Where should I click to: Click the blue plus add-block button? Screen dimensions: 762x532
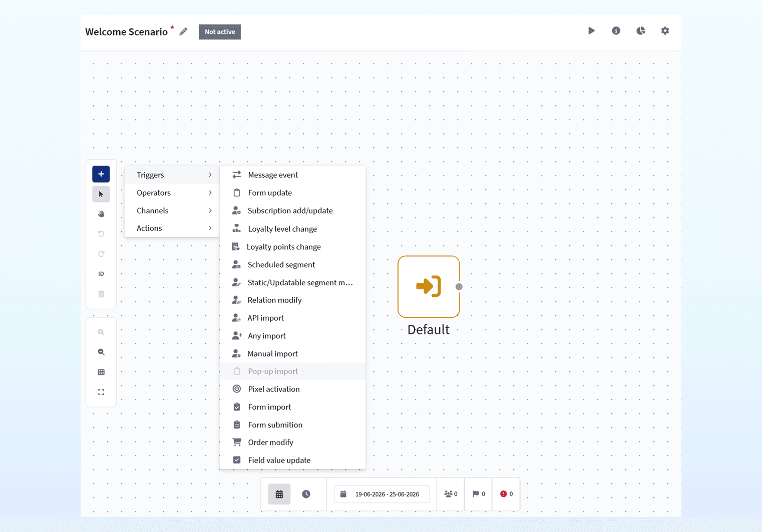click(101, 174)
